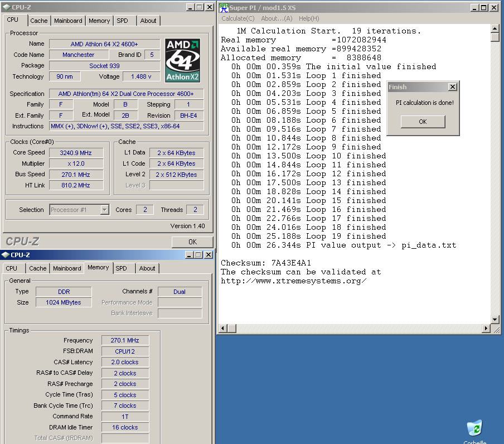
Task: Select SPD tab in lower CPU-Z window
Action: pyautogui.click(x=122, y=268)
